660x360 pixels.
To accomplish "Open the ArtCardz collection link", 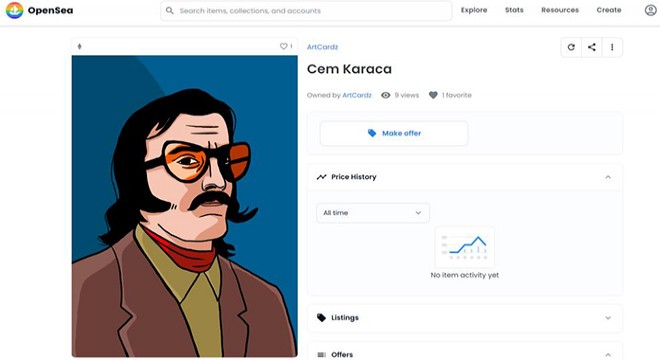I will click(x=322, y=47).
